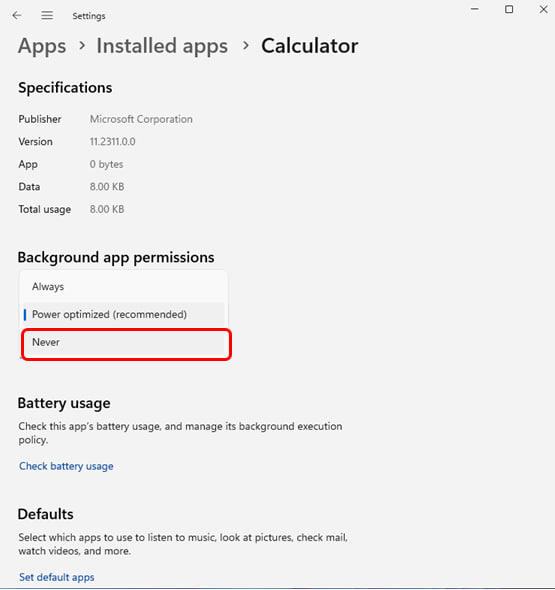Screen dimensions: 555x590
Task: Open the hamburger navigation menu
Action: tap(47, 15)
